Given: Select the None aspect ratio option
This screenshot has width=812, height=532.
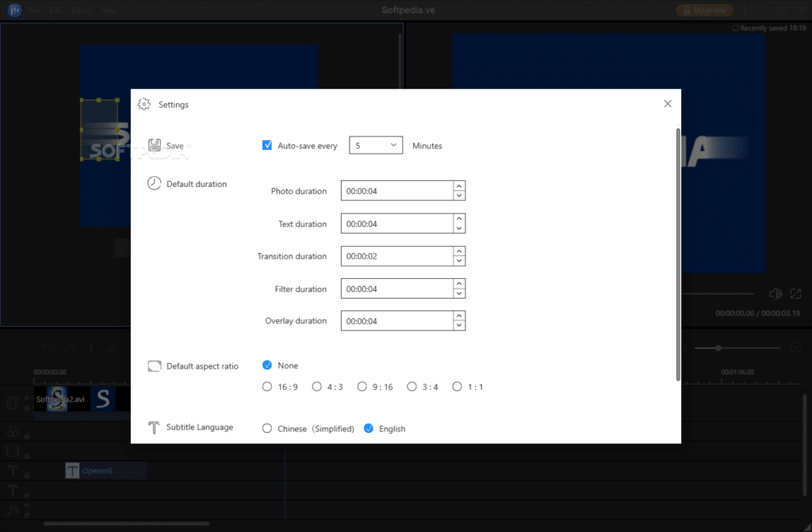Looking at the screenshot, I should [266, 366].
